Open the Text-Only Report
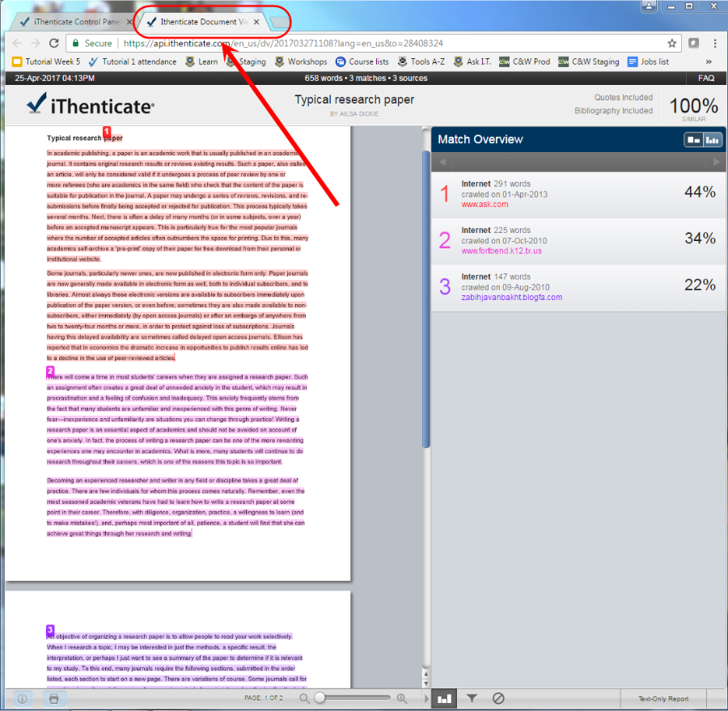This screenshot has width=728, height=711. tap(663, 698)
